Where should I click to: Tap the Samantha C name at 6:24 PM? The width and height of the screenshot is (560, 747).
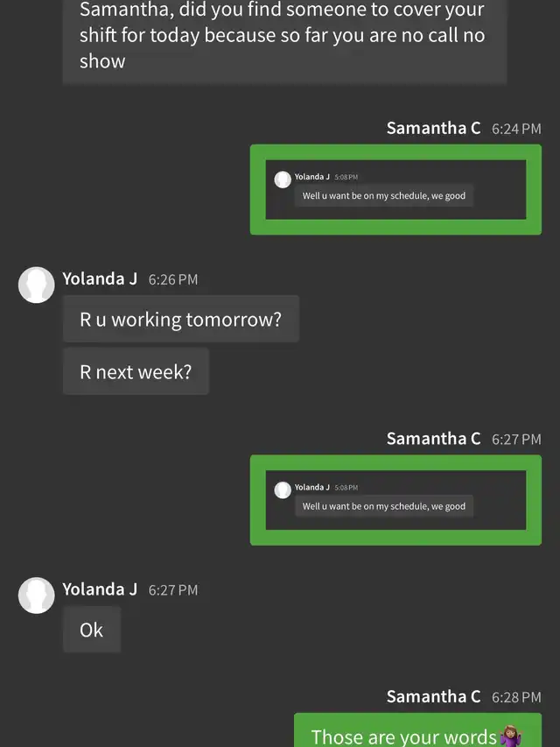click(x=433, y=128)
